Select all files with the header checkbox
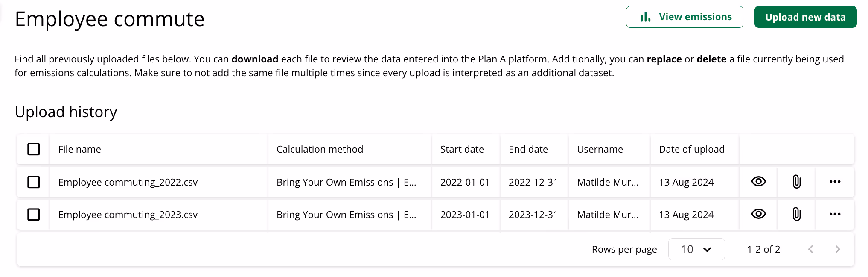 tap(33, 149)
